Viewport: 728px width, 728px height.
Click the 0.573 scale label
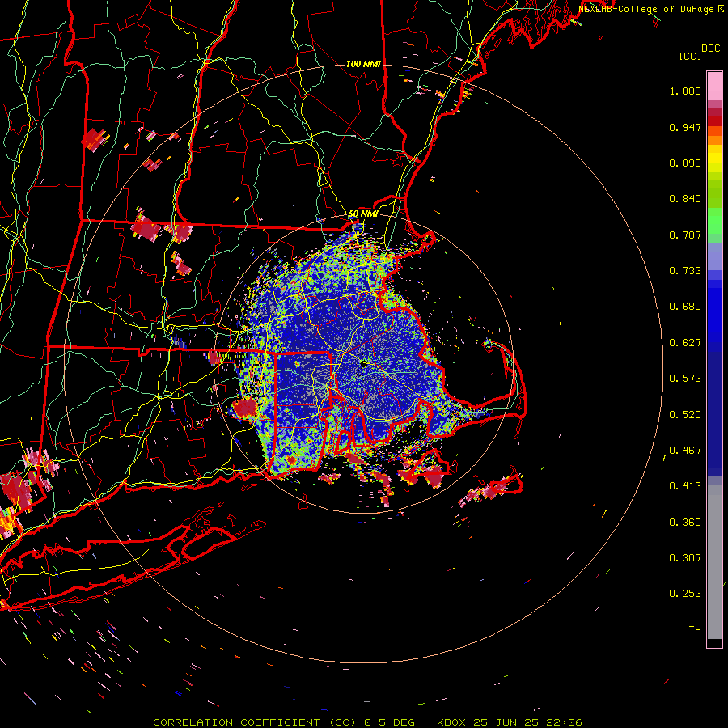685,379
